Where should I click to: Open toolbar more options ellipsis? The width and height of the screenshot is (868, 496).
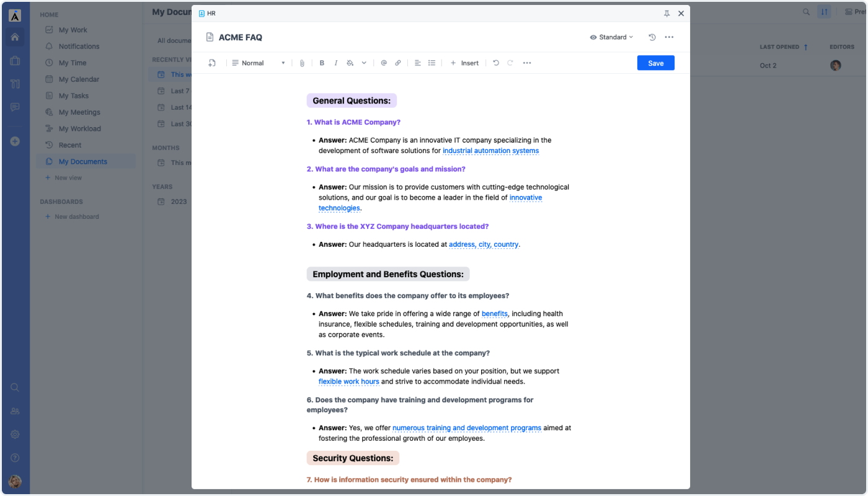coord(527,63)
